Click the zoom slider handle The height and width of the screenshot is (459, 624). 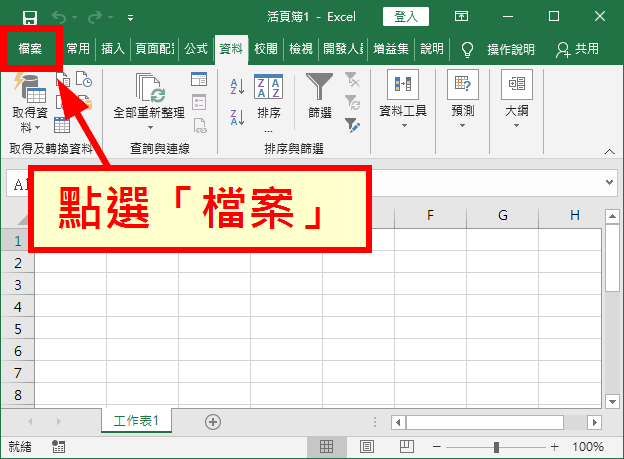click(x=496, y=447)
